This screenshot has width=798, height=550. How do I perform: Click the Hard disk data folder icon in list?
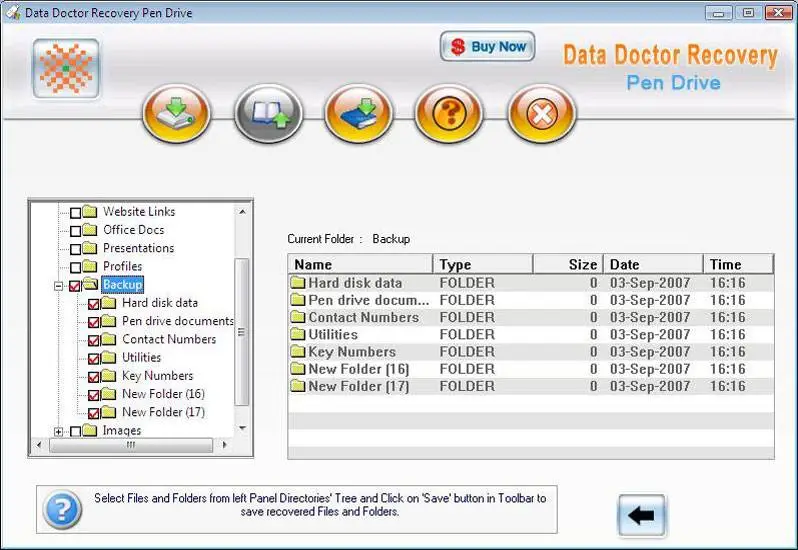(x=298, y=283)
